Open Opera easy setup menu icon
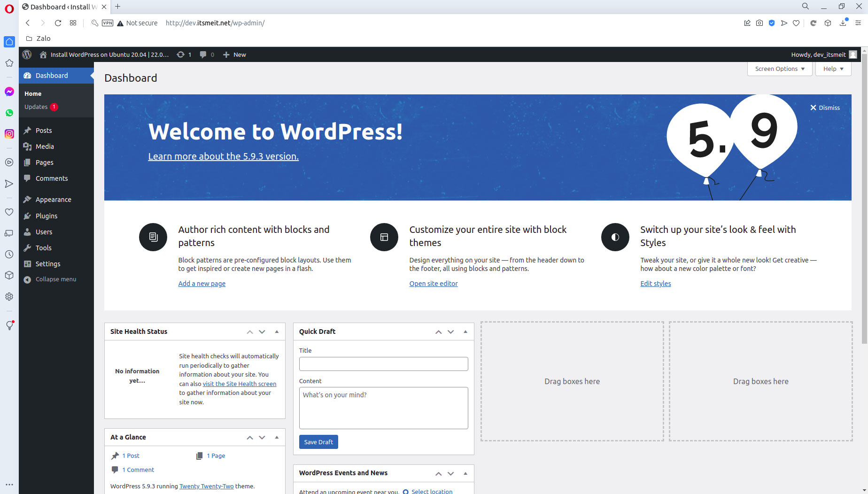 tap(858, 23)
